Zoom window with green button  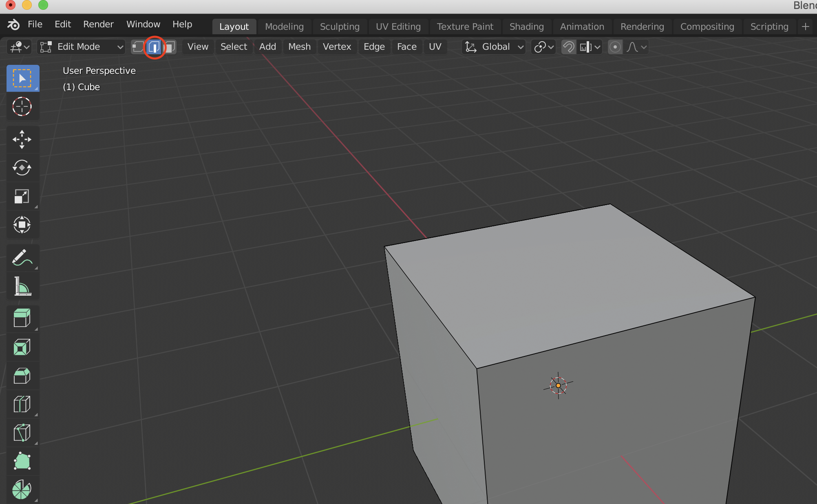coord(43,5)
